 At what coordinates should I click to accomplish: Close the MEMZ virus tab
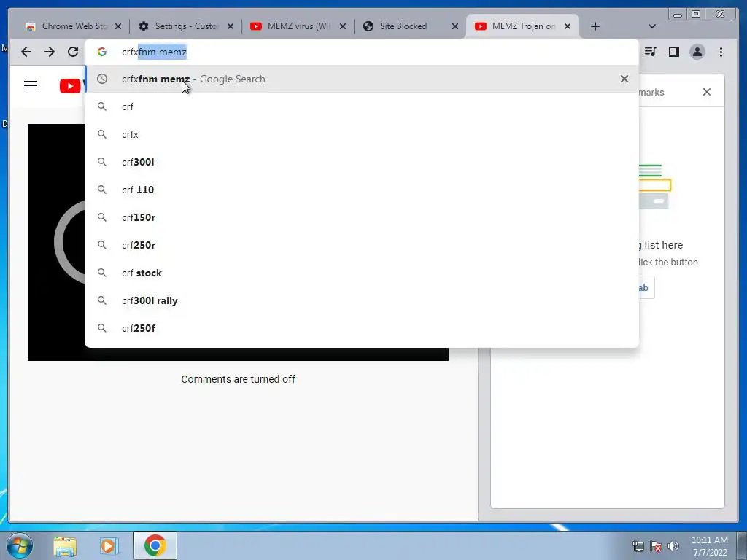click(x=343, y=26)
